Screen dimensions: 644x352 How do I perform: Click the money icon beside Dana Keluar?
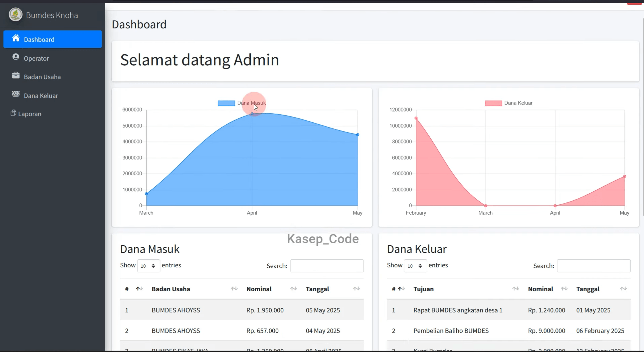(x=16, y=94)
